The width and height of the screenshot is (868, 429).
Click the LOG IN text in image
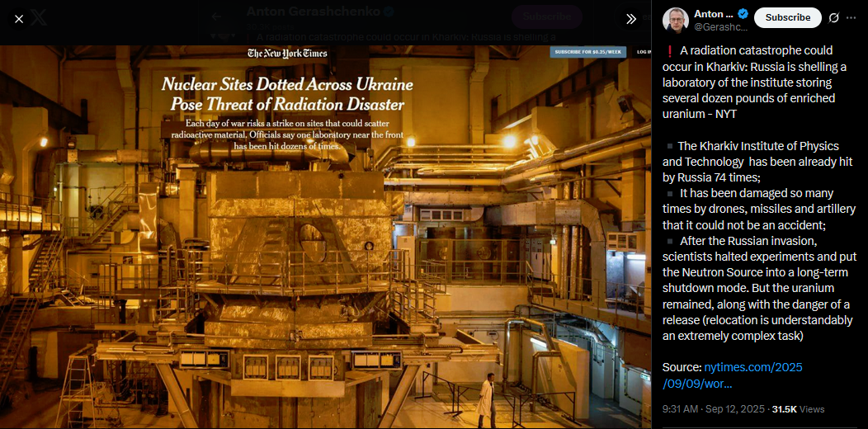pos(644,52)
